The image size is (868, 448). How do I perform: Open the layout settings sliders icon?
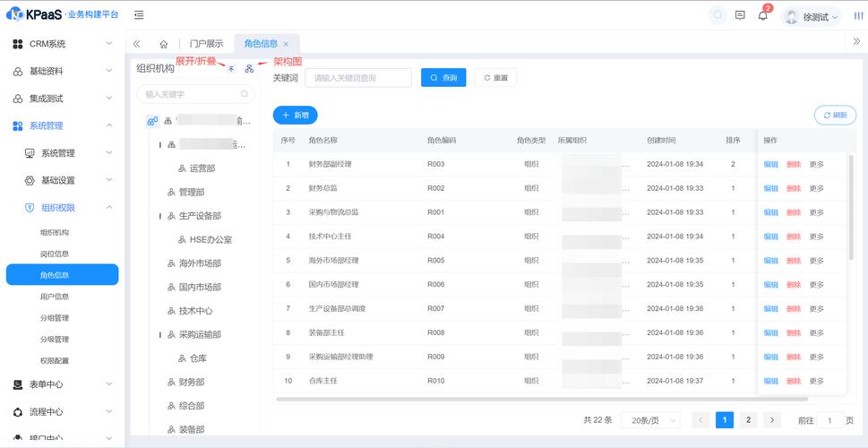pos(858,16)
